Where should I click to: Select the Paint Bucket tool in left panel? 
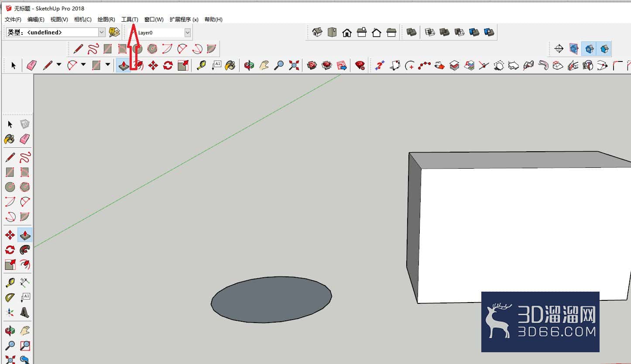tap(9, 139)
